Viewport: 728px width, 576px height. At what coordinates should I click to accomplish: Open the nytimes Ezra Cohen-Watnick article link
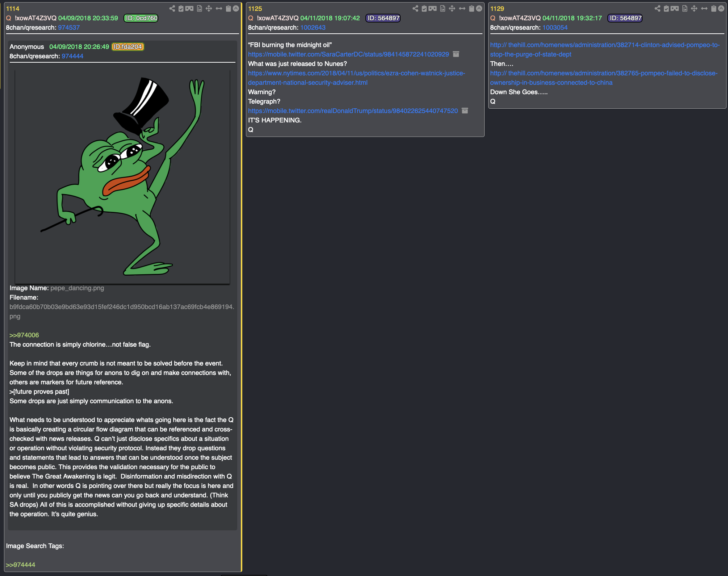point(356,78)
